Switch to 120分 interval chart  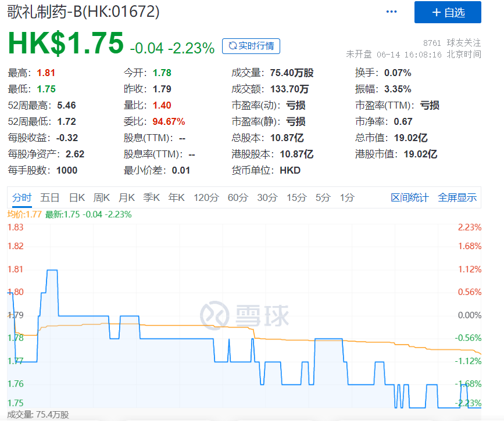pos(206,197)
